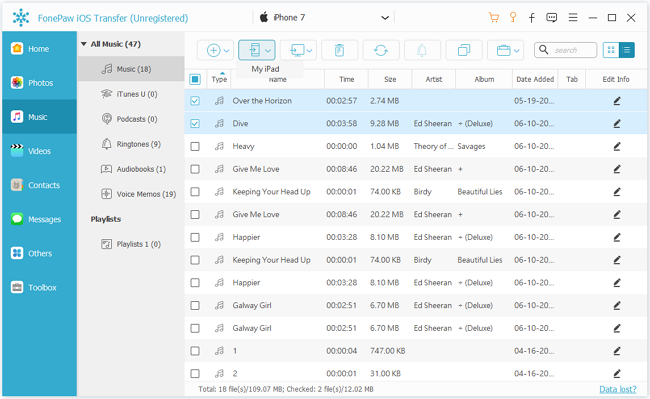Select Audiobooks (1) category

pos(131,169)
